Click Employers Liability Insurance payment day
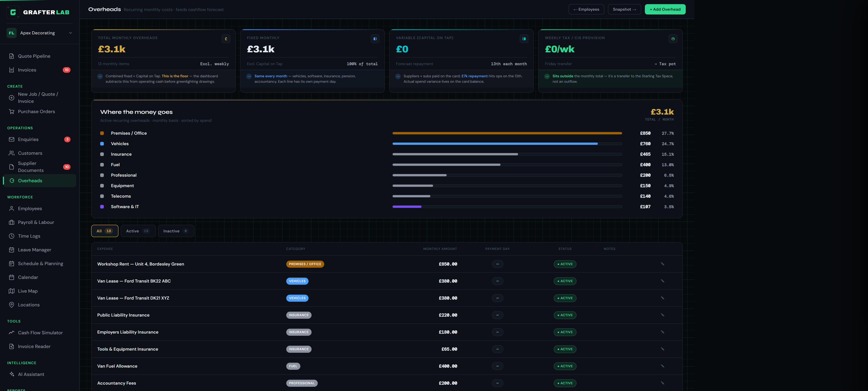 (x=497, y=332)
